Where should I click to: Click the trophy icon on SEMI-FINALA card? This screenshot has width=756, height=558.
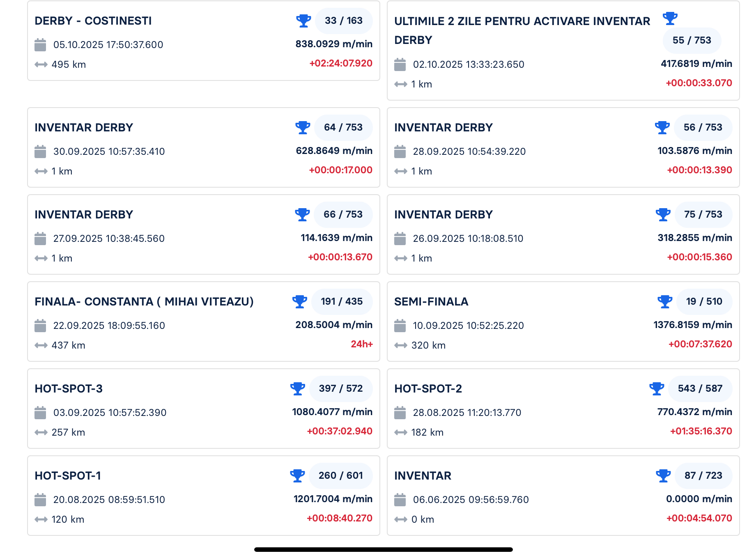click(x=664, y=301)
